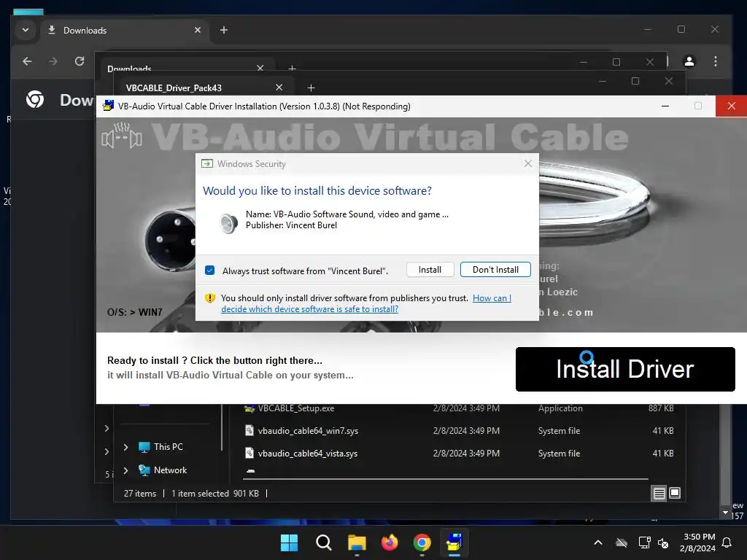
Task: Click the VB-Audio installer title bar icon
Action: 108,106
